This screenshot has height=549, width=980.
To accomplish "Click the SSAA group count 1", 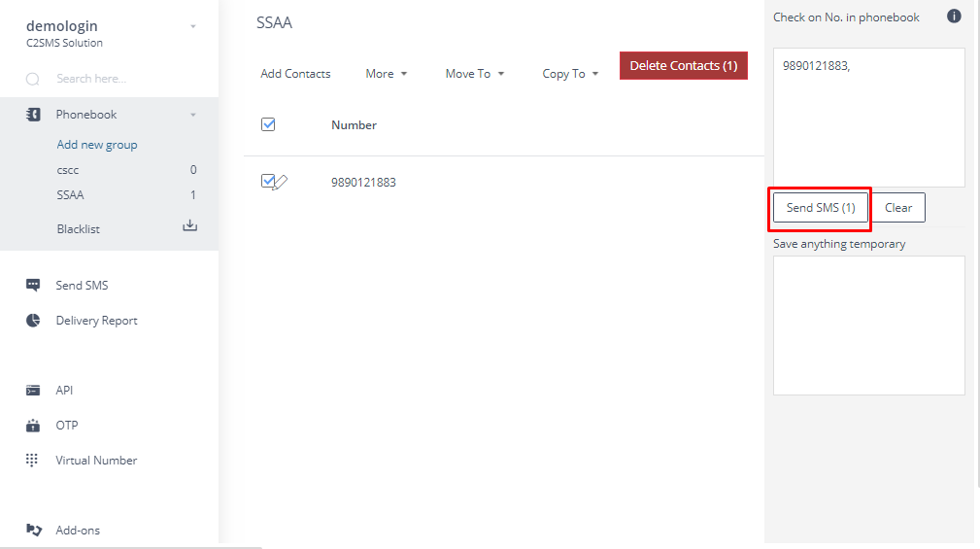I will (x=193, y=195).
